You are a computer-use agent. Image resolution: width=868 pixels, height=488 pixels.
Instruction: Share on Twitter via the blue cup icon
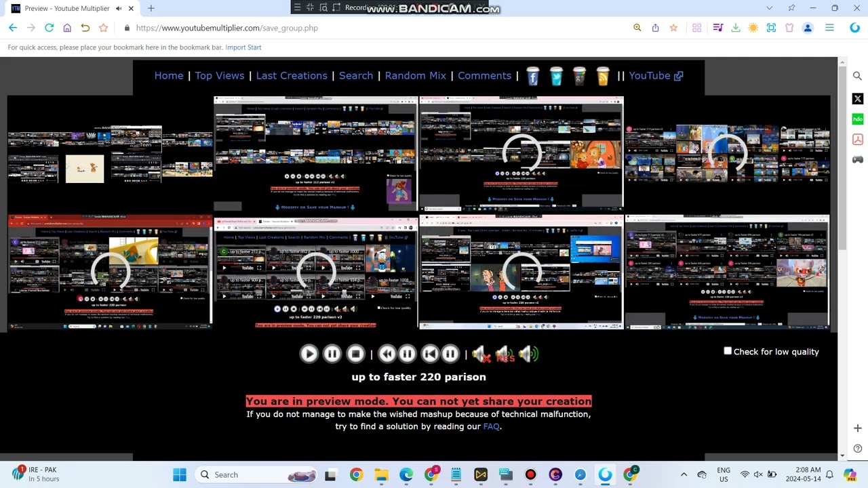tap(556, 76)
